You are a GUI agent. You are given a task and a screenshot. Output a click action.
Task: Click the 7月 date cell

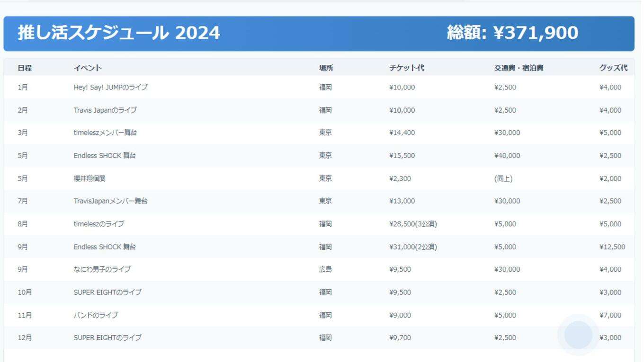(23, 201)
